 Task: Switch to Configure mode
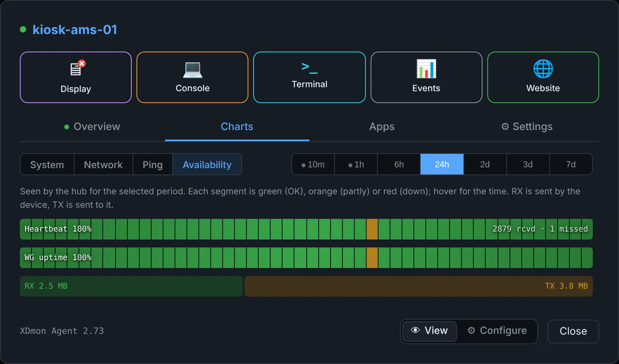pos(497,331)
